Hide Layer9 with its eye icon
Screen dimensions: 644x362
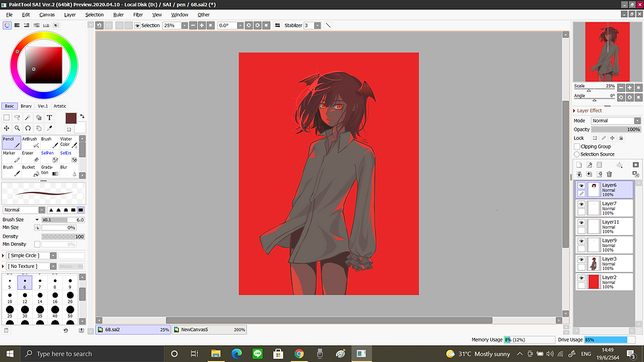click(581, 241)
